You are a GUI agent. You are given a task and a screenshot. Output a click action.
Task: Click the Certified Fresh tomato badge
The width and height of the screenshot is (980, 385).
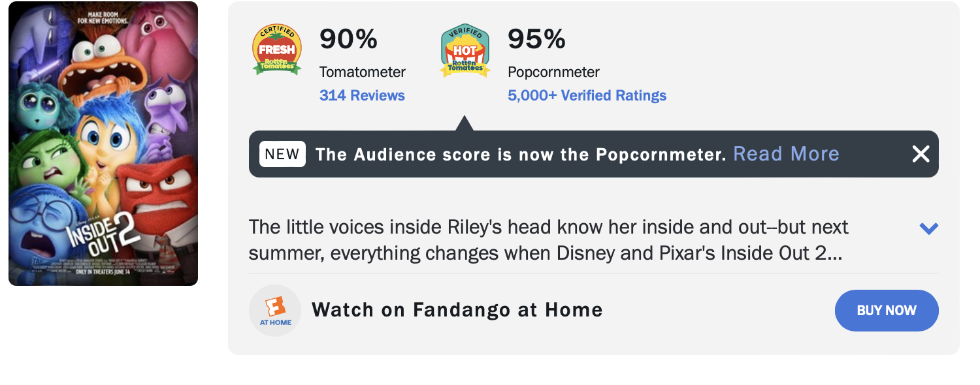(x=277, y=50)
